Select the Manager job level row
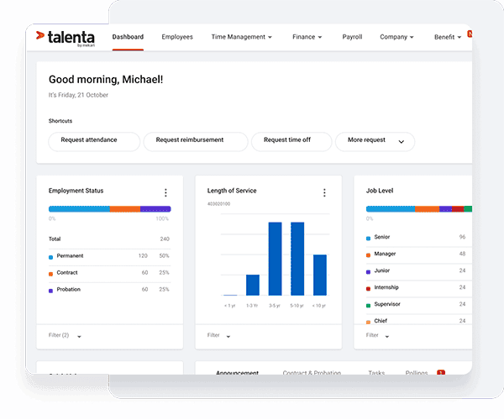504x420 pixels. pos(419,254)
